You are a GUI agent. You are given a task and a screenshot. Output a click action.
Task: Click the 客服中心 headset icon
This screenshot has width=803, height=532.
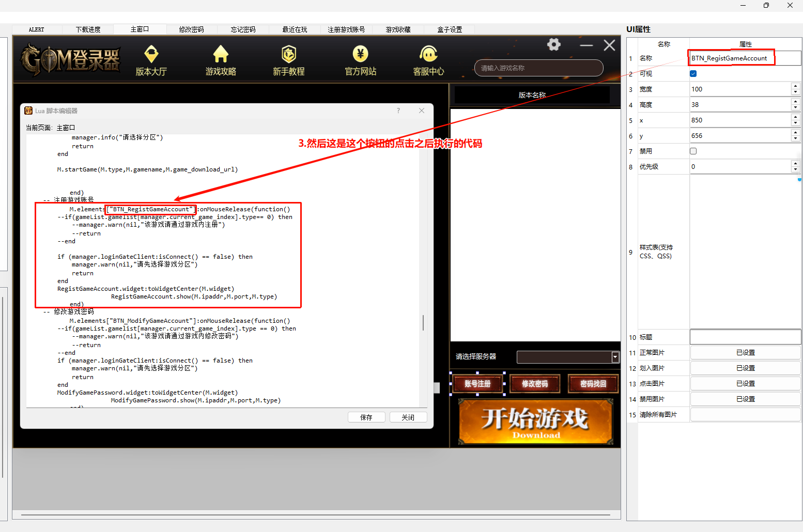coord(428,54)
